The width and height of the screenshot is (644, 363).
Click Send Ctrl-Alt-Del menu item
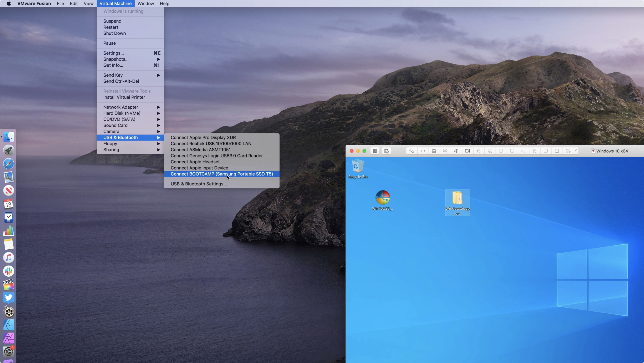(121, 81)
